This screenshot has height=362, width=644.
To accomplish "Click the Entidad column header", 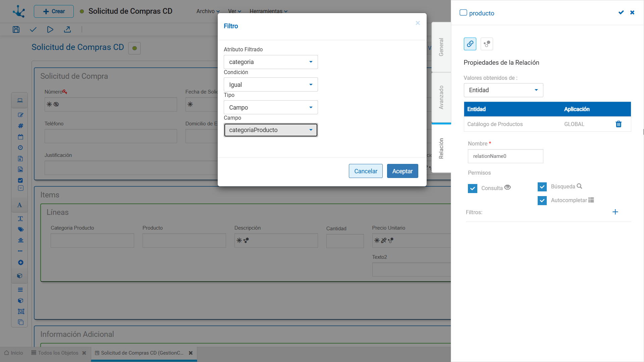I will [476, 109].
